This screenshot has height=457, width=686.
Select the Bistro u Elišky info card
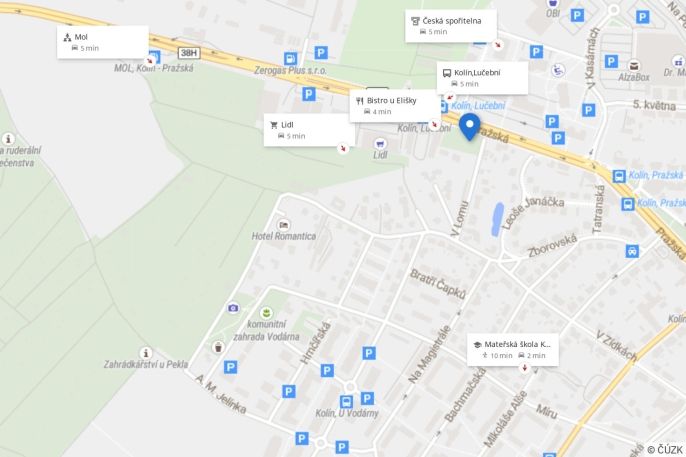[395, 106]
